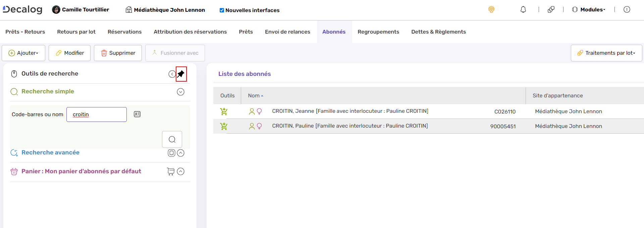
Task: Open Traitements par lot dropdown
Action: [x=606, y=53]
